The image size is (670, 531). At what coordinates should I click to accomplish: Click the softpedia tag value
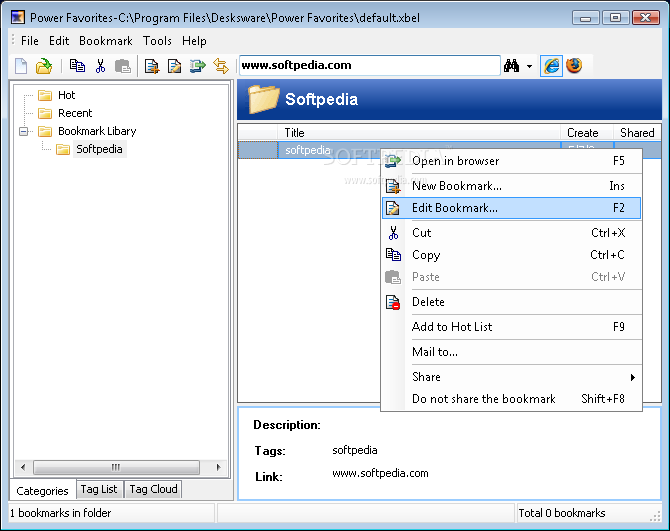click(x=355, y=450)
